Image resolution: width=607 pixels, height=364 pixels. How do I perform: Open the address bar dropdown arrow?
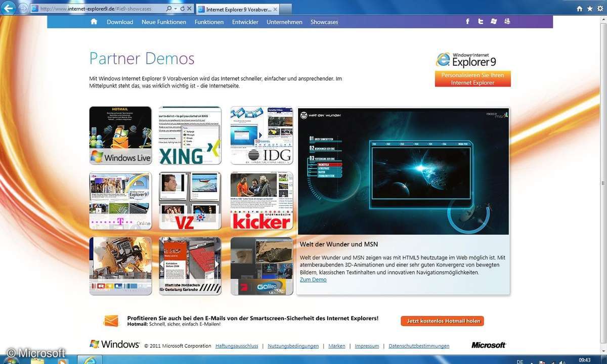176,9
